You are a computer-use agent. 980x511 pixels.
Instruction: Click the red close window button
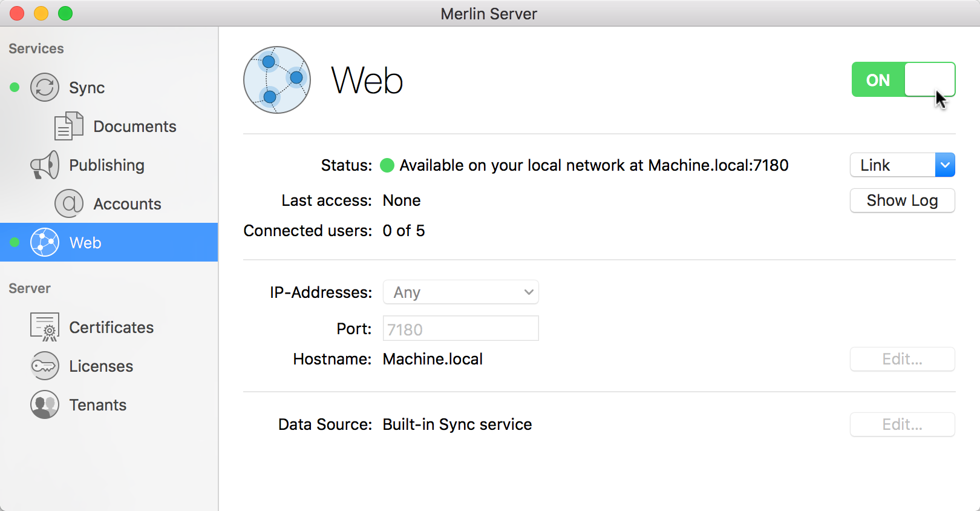click(17, 13)
